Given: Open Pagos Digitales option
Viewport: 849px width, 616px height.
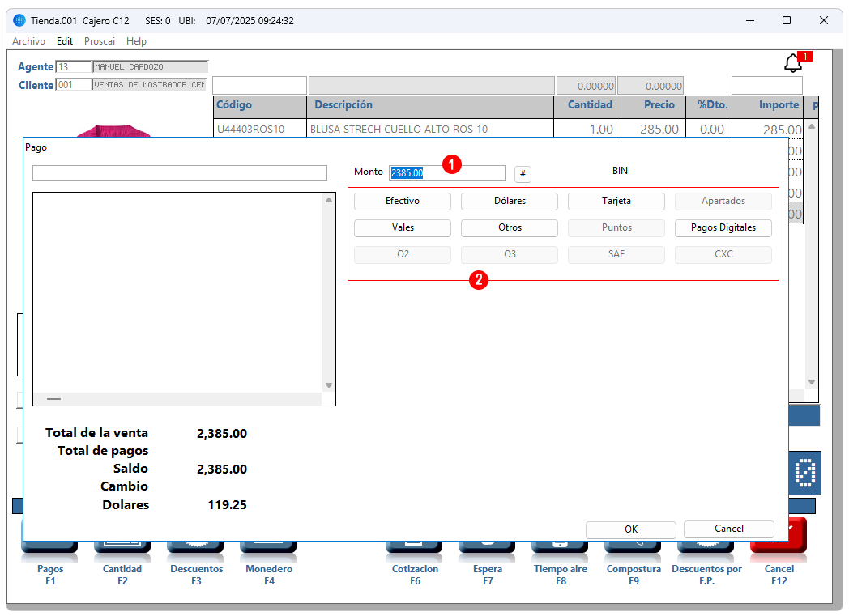Looking at the screenshot, I should tap(723, 227).
